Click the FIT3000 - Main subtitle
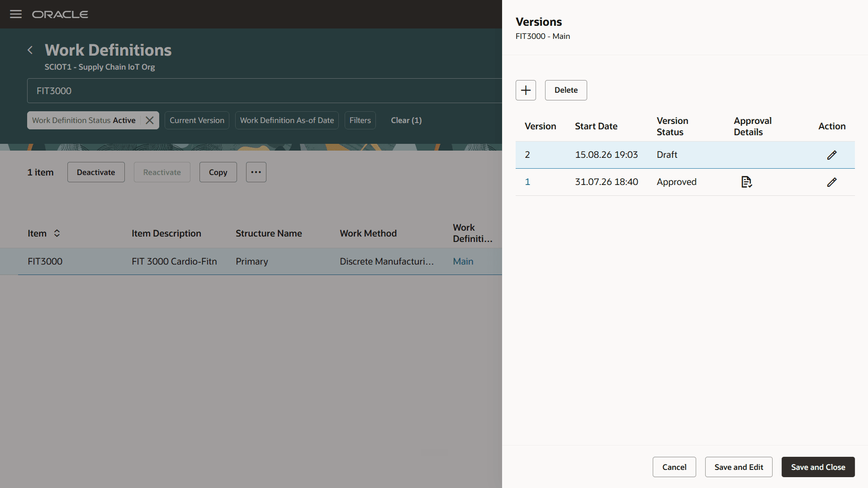 click(x=543, y=36)
